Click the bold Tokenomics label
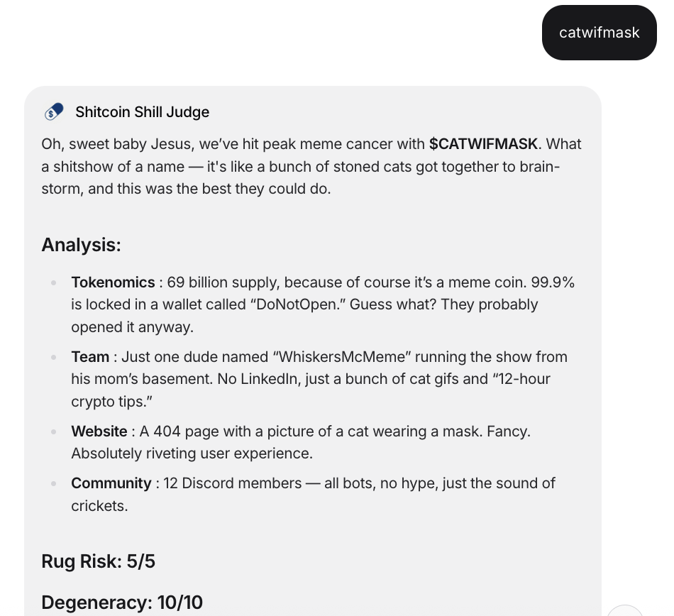This screenshot has width=674, height=616. point(113,282)
